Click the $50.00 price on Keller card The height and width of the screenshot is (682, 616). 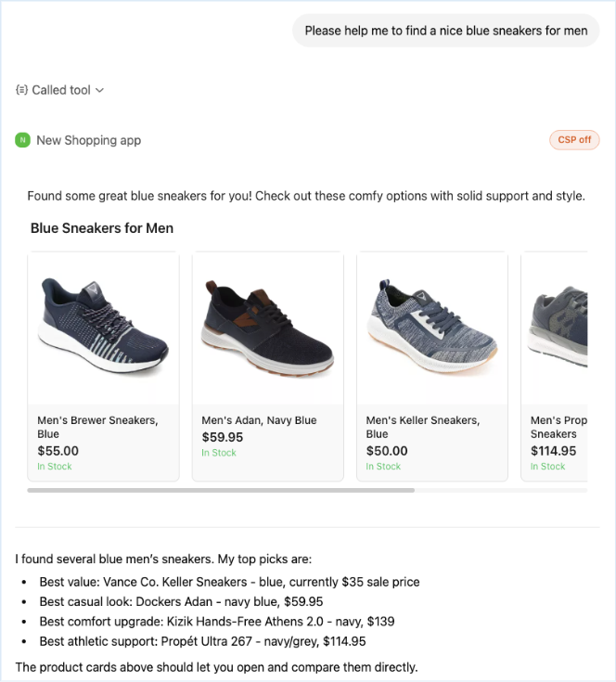tap(387, 451)
